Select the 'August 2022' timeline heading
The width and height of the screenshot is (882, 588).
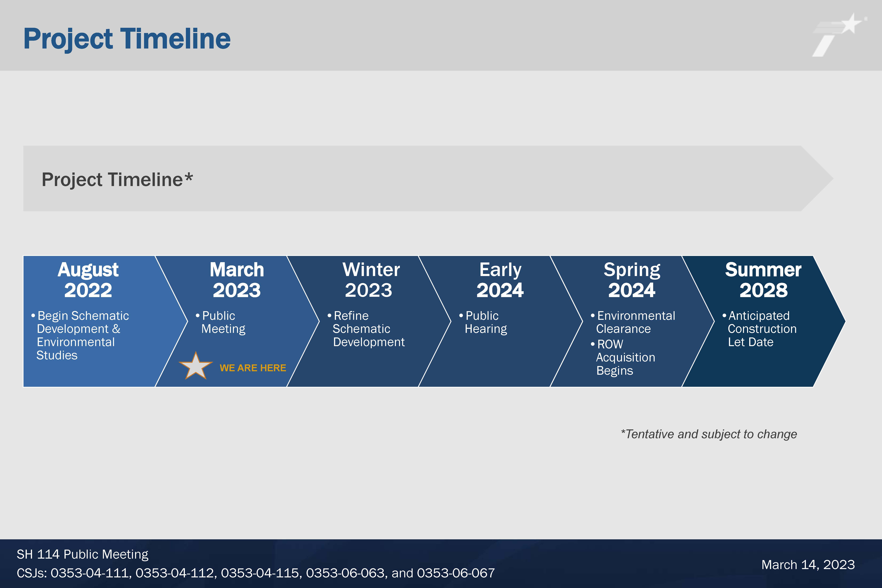tap(88, 280)
